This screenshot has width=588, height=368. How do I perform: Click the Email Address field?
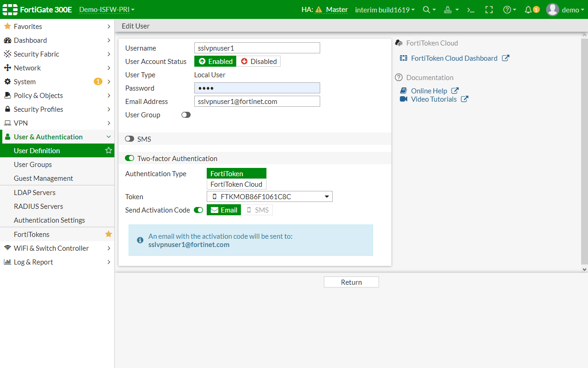click(x=257, y=101)
